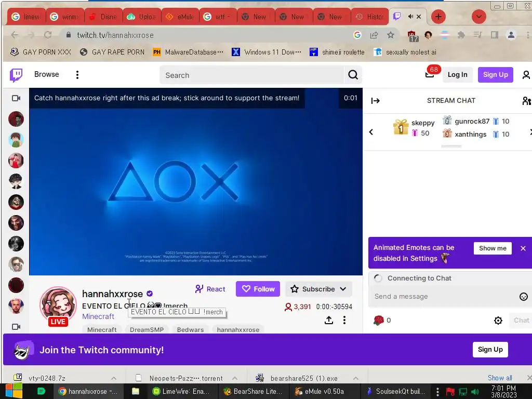Screen dimensions: 532x399
Task: Open LimeWire from the taskbar
Action: pyautogui.click(x=182, y=391)
